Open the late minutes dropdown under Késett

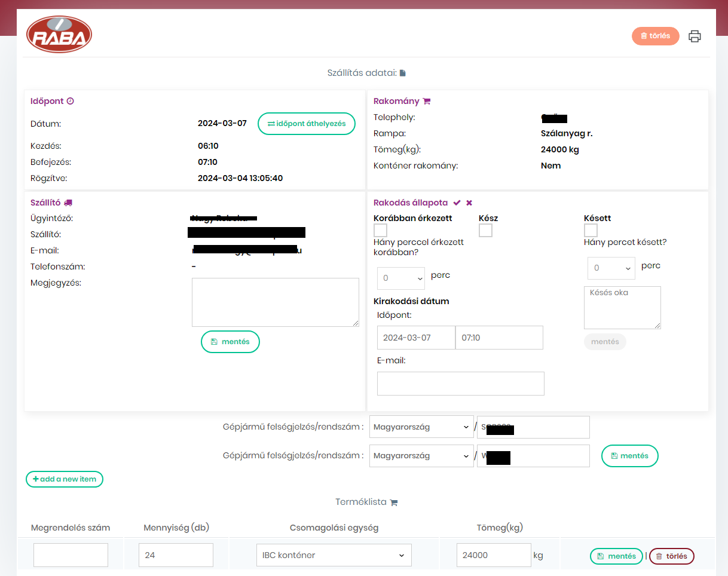611,268
